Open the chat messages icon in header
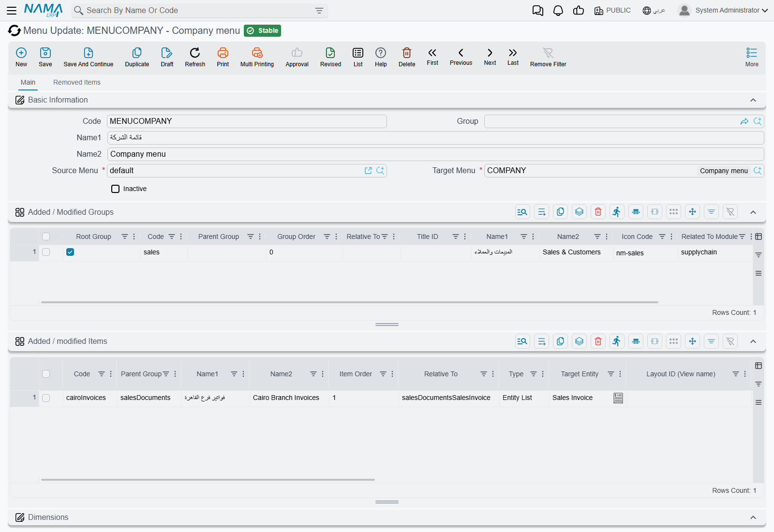This screenshot has height=532, width=774. [537, 11]
